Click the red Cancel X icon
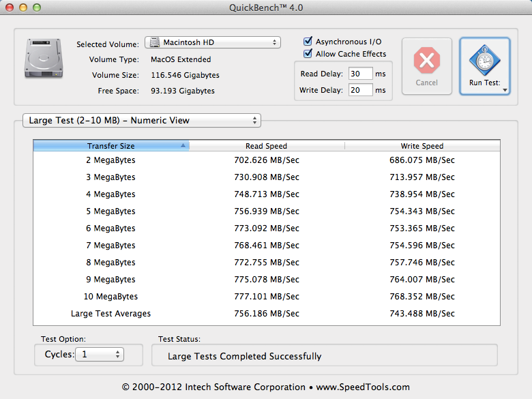Screen dimensions: 532x399 pos(426,61)
